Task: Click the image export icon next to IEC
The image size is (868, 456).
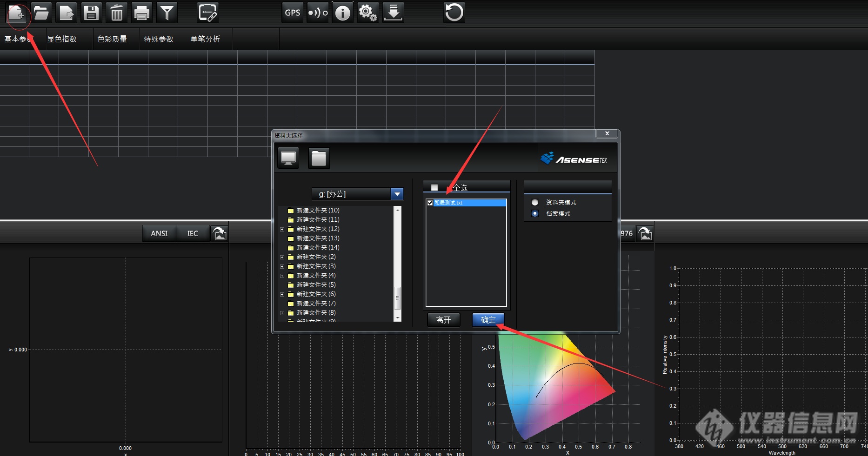Action: [220, 233]
